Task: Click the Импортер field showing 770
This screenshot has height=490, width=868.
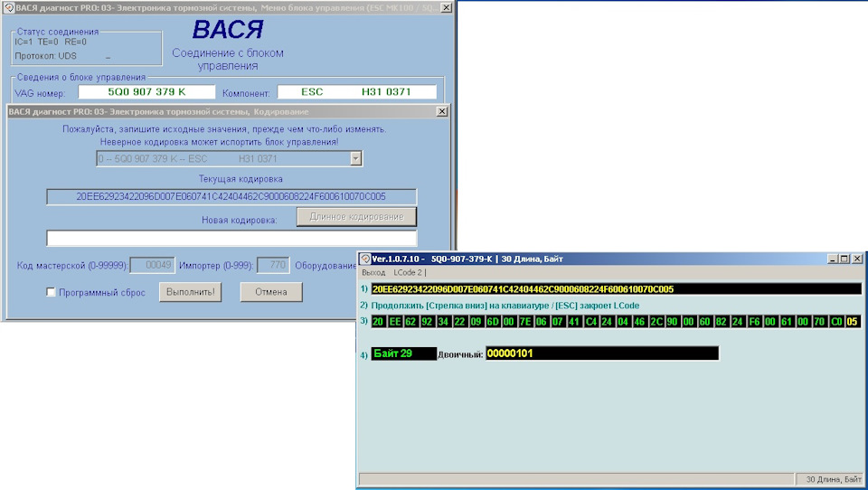Action: coord(273,265)
